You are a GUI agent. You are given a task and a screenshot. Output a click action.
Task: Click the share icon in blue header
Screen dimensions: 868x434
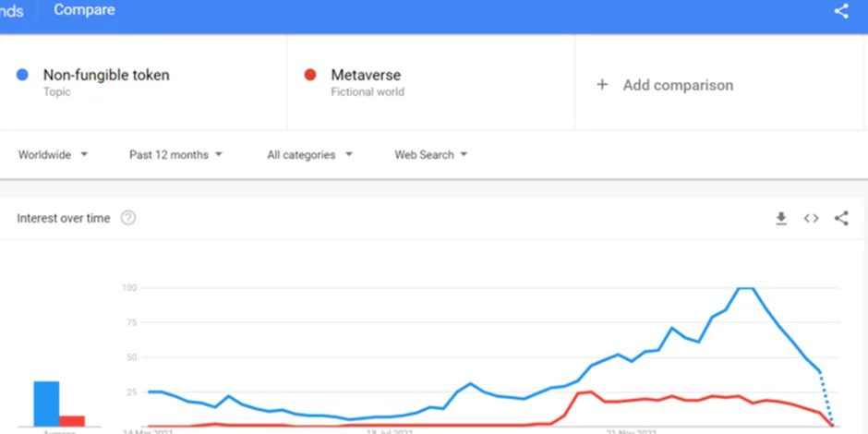click(x=840, y=11)
